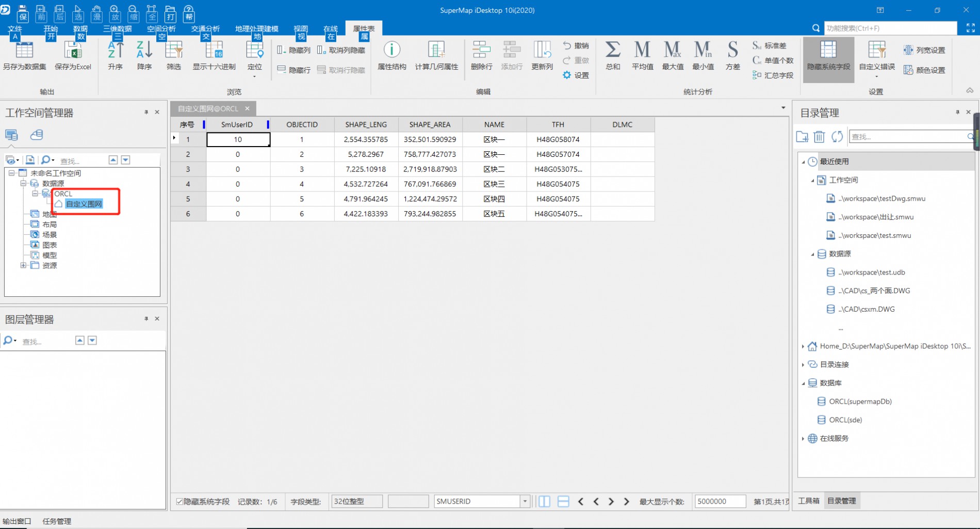Collapse the 数据源 node in workspace manager
Image resolution: width=980 pixels, height=529 pixels.
23,183
